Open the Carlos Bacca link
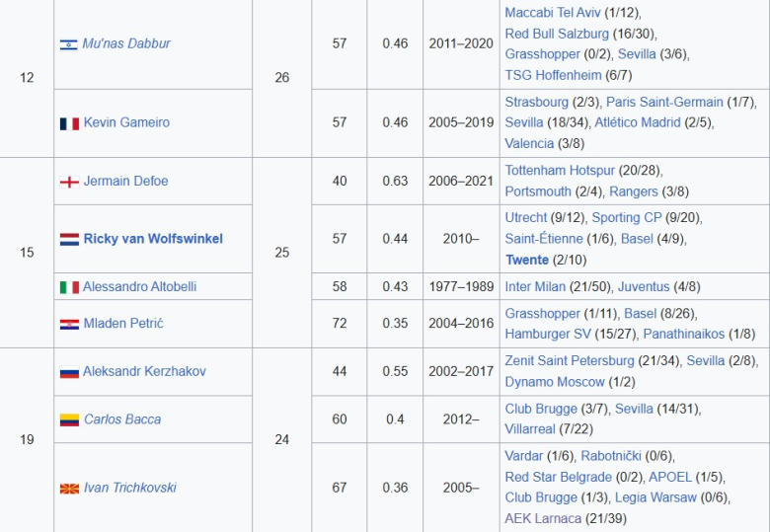Viewport: 770px width, 532px height. (122, 419)
